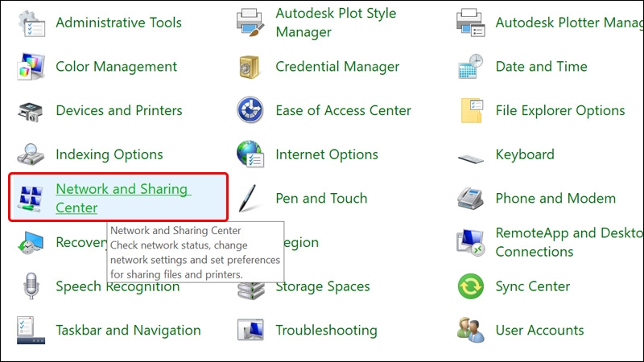
Task: Click the Color Management label
Action: (x=116, y=67)
